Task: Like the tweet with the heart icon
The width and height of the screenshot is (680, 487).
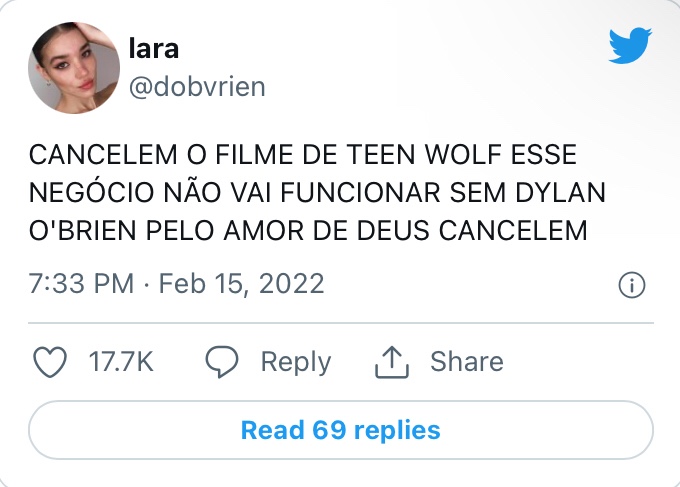Action: coord(50,362)
